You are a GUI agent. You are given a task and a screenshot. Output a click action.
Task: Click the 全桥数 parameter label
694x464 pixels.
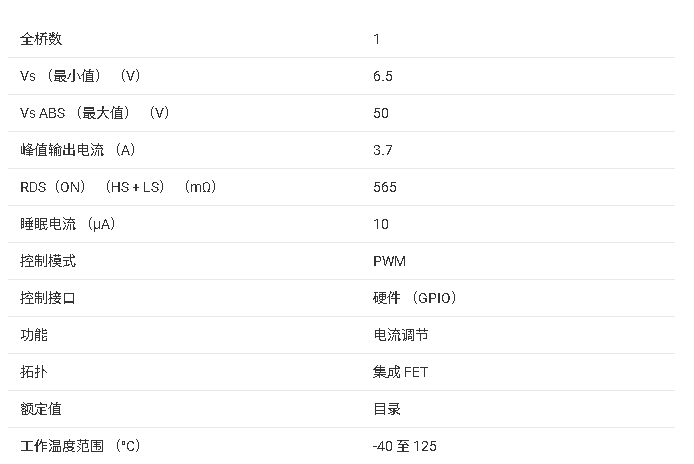pyautogui.click(x=41, y=39)
